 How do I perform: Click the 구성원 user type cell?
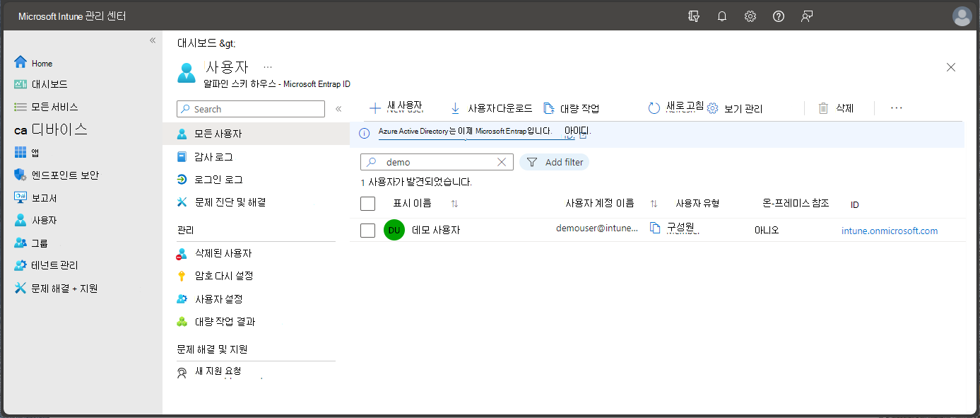click(682, 227)
